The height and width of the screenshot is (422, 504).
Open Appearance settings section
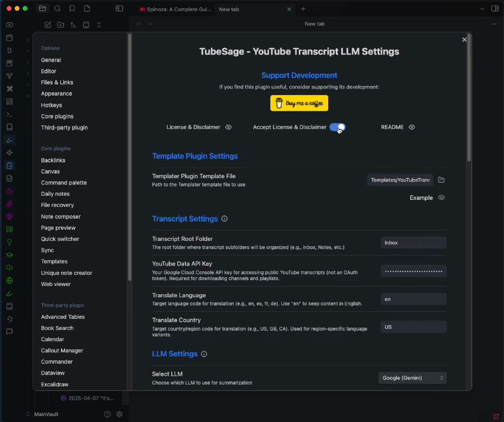point(56,94)
